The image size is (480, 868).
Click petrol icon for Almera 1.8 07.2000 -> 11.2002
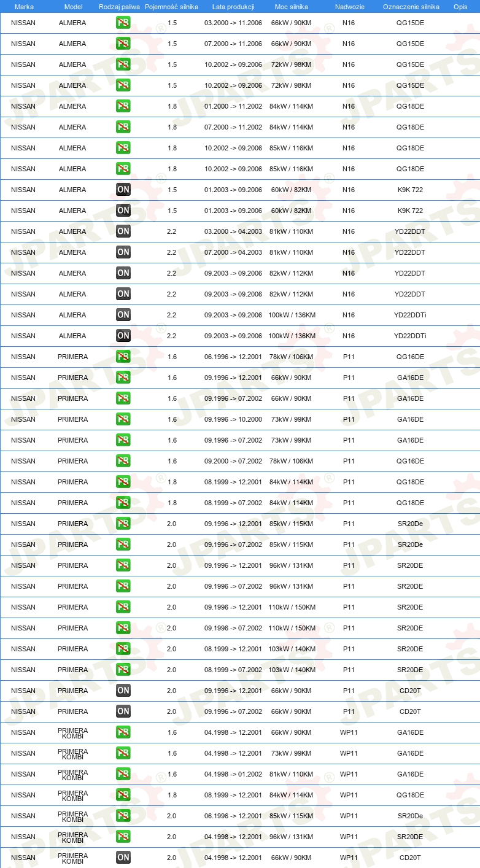[x=123, y=127]
